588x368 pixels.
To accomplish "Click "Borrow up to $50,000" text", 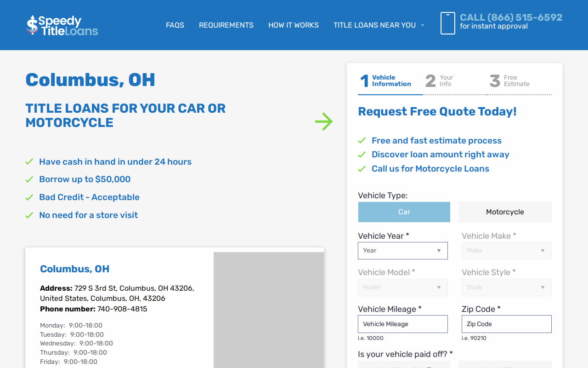I will (85, 179).
